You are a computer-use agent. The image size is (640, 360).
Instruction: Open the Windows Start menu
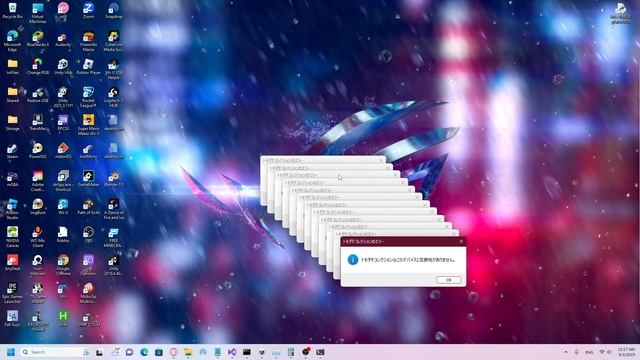pos(11,352)
